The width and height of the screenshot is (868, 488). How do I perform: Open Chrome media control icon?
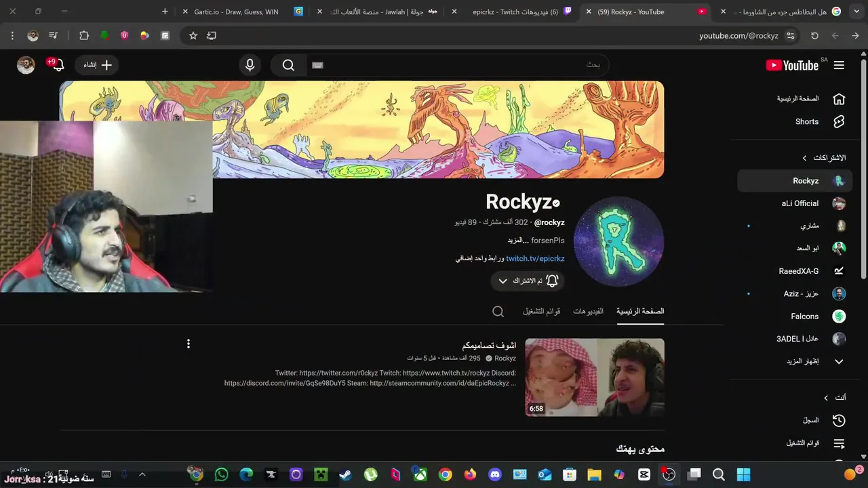click(54, 35)
